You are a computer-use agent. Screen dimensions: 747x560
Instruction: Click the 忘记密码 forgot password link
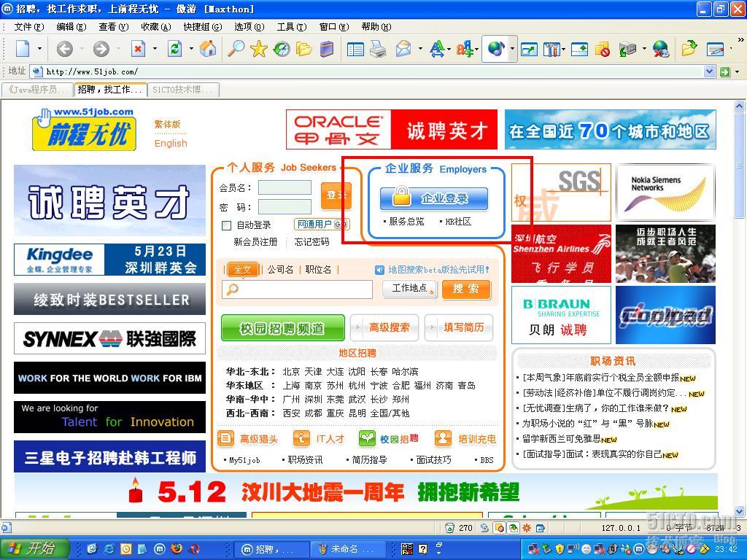pyautogui.click(x=311, y=242)
